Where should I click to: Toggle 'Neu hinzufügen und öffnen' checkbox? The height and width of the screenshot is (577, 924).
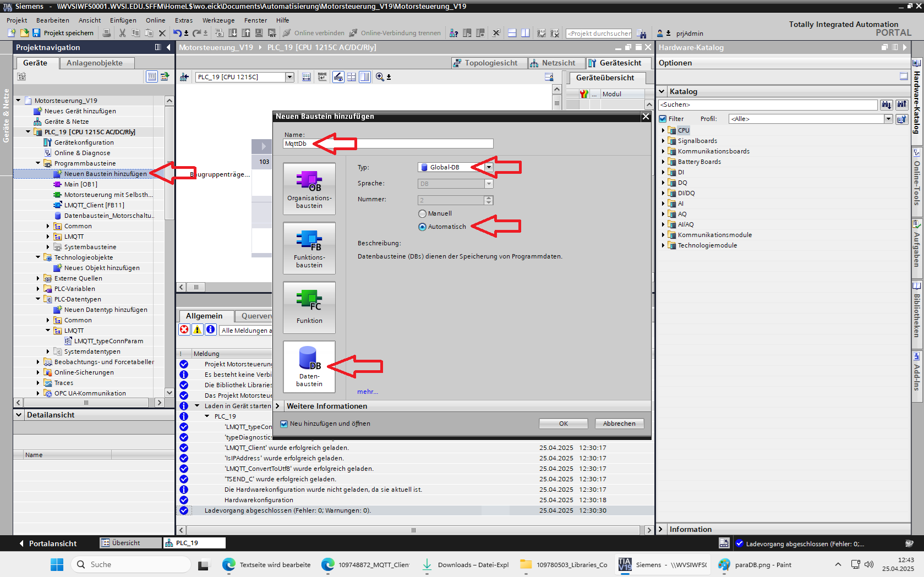(284, 424)
